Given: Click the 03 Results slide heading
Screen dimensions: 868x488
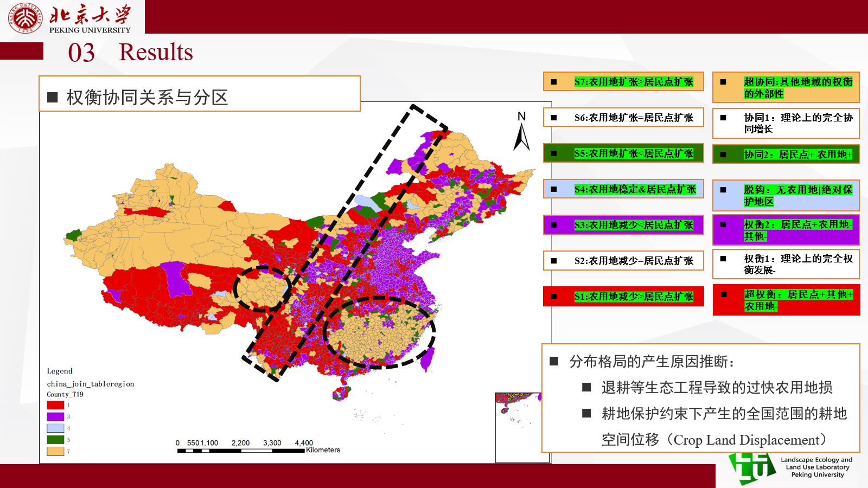Looking at the screenshot, I should coord(130,53).
